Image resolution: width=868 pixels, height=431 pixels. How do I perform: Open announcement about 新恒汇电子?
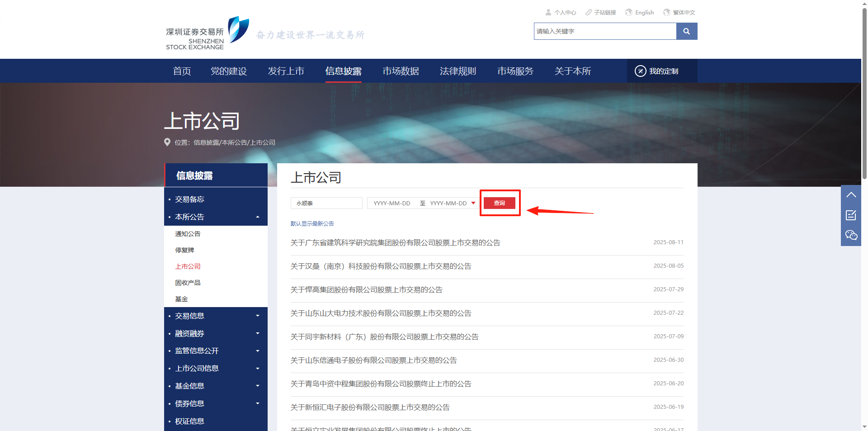coord(370,407)
